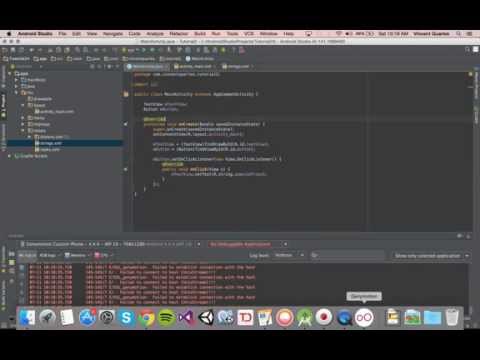The image size is (480, 360).
Task: Click the green Run app toolbar icon
Action: click(144, 50)
